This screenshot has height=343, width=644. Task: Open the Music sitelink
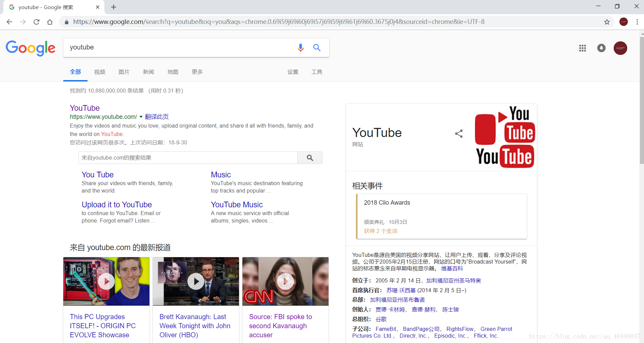tap(221, 175)
